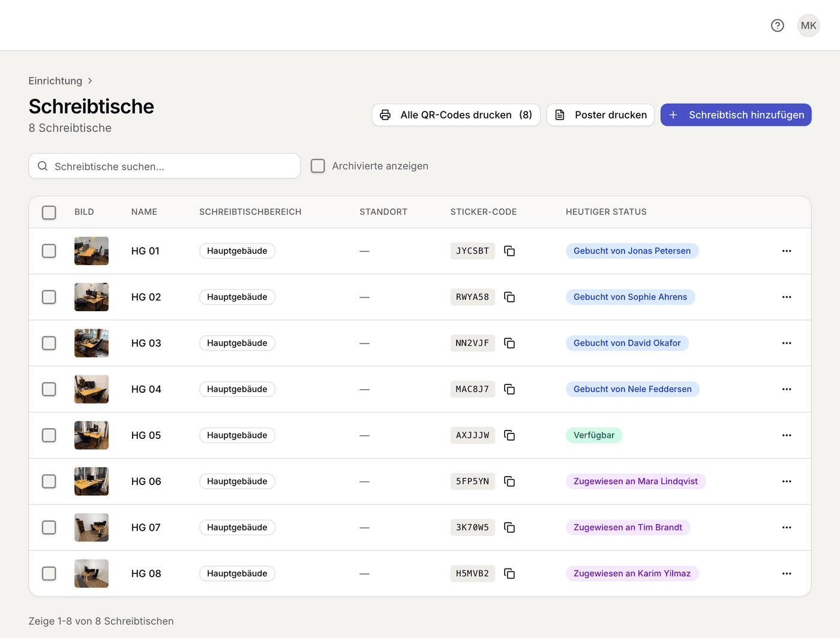Screen dimensions: 840x638
Task: Open more options for HG 03
Action: pyautogui.click(x=787, y=343)
